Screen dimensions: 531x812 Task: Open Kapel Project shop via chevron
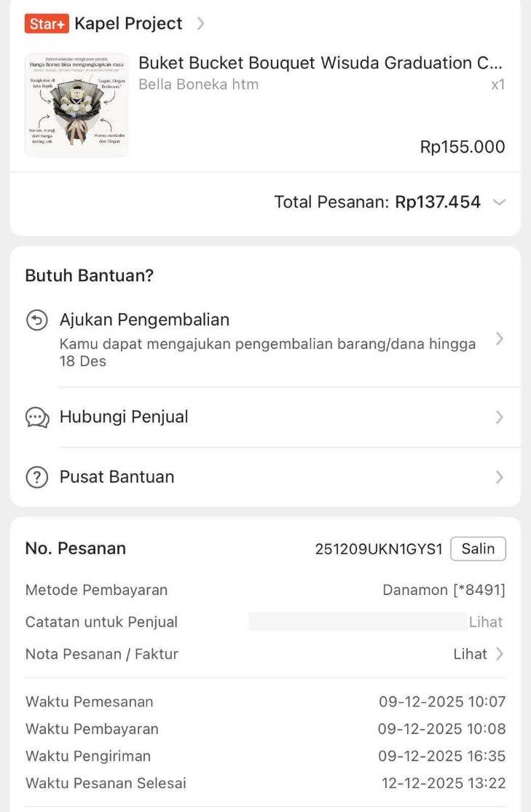201,23
